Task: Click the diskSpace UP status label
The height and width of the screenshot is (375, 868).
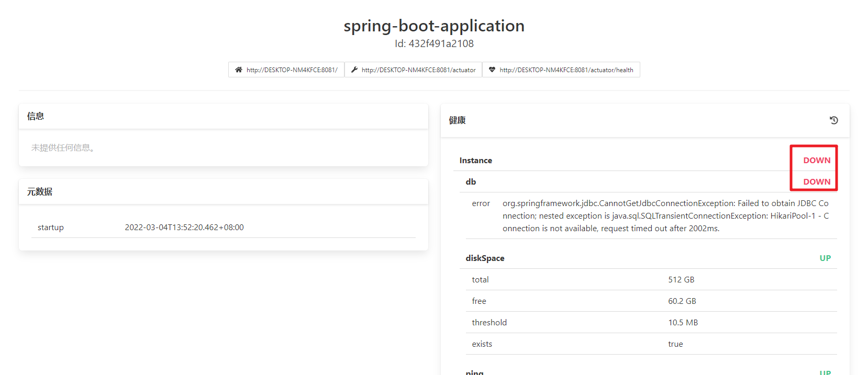Action: click(x=825, y=258)
